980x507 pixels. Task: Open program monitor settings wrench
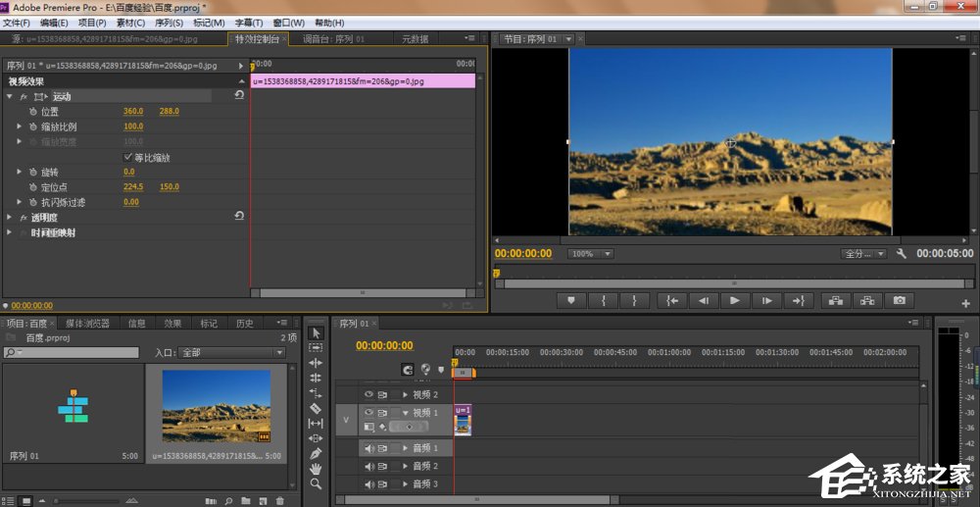(902, 254)
